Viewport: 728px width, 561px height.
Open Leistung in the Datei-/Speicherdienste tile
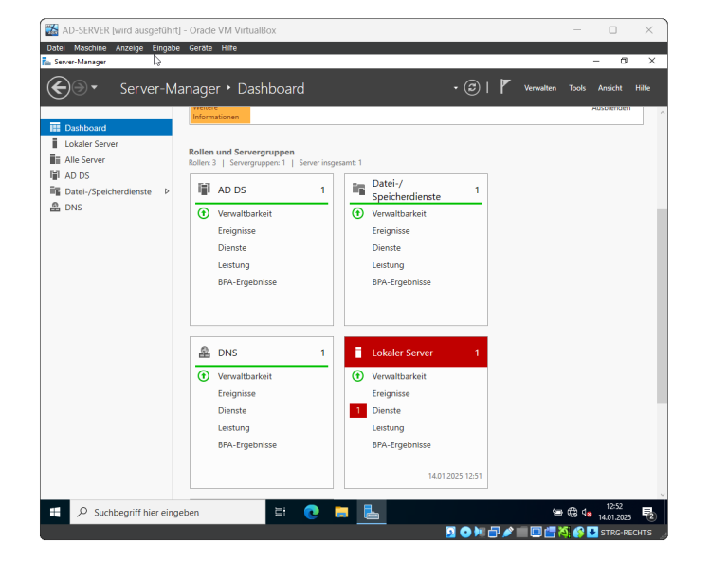388,265
